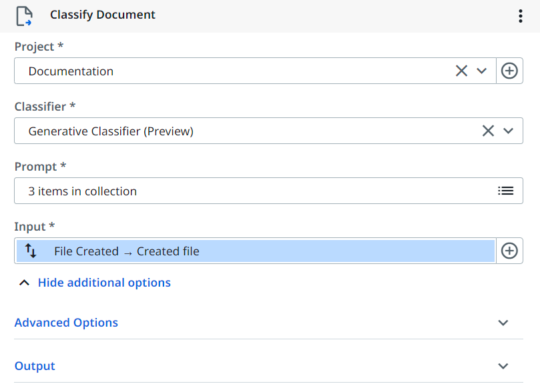Click the Advanced Options section heading
Image resolution: width=540 pixels, height=392 pixels.
pos(66,323)
